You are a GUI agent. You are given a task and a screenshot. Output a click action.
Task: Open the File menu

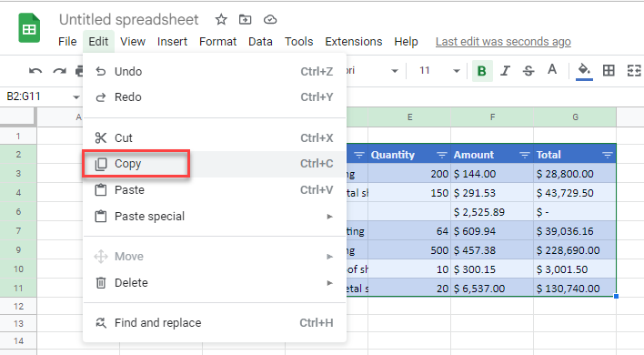[67, 42]
